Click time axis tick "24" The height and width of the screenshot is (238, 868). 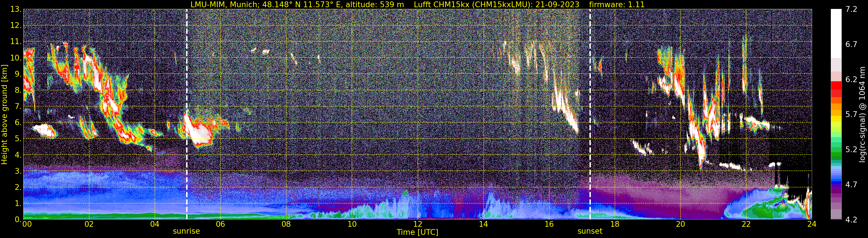click(x=812, y=224)
